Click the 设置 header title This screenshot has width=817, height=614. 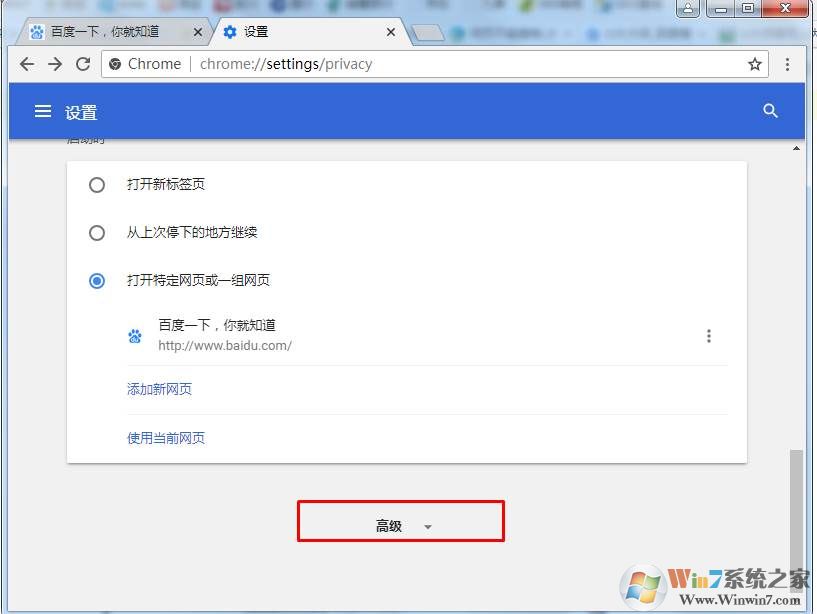[81, 113]
